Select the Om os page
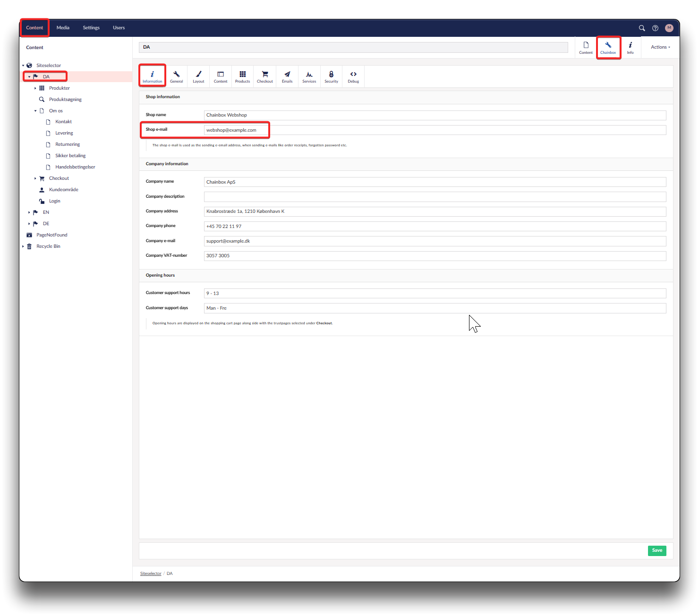Image resolution: width=699 pixels, height=616 pixels. (56, 111)
